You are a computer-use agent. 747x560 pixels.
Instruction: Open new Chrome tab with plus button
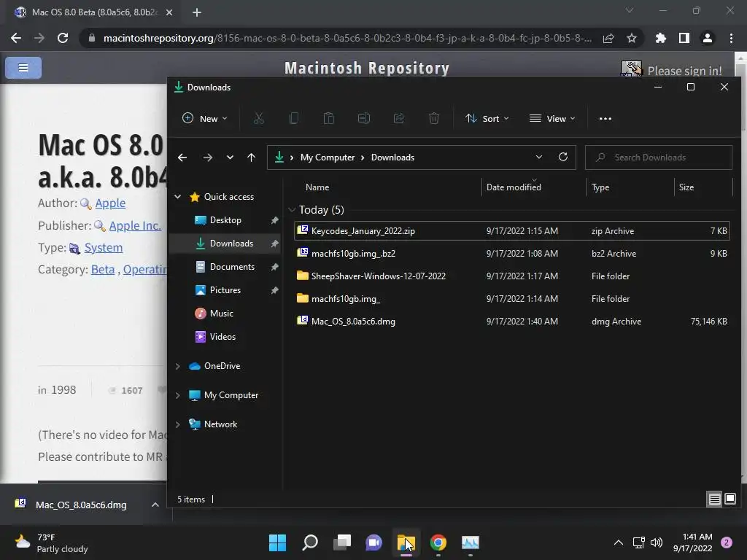click(197, 12)
